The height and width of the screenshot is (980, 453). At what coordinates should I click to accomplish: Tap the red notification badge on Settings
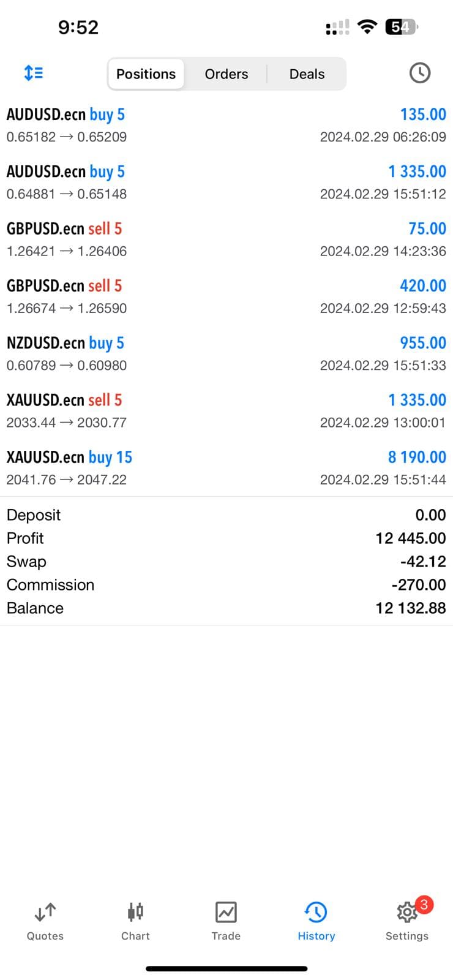[x=424, y=905]
